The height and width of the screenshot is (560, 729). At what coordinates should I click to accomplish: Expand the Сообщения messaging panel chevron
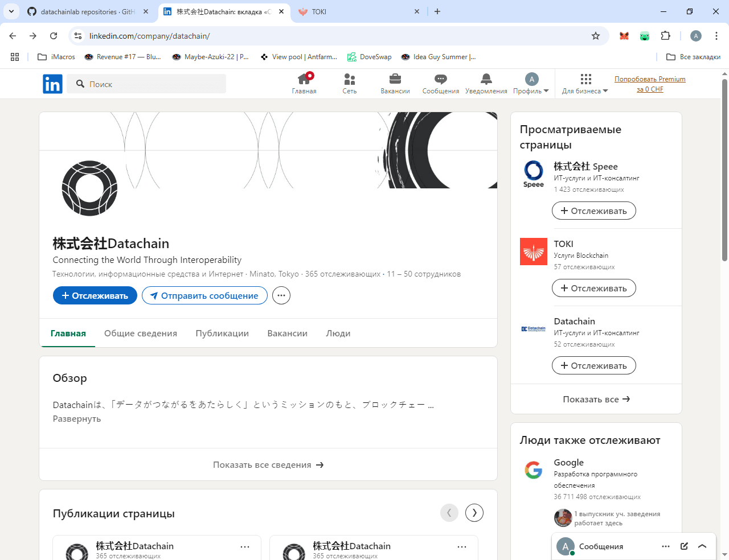pos(702,546)
